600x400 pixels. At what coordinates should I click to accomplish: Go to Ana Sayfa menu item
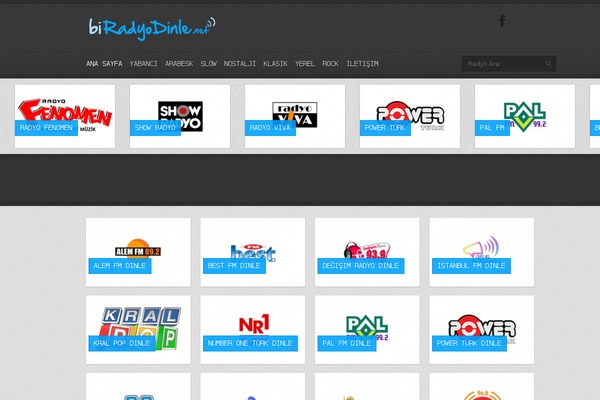(x=104, y=64)
